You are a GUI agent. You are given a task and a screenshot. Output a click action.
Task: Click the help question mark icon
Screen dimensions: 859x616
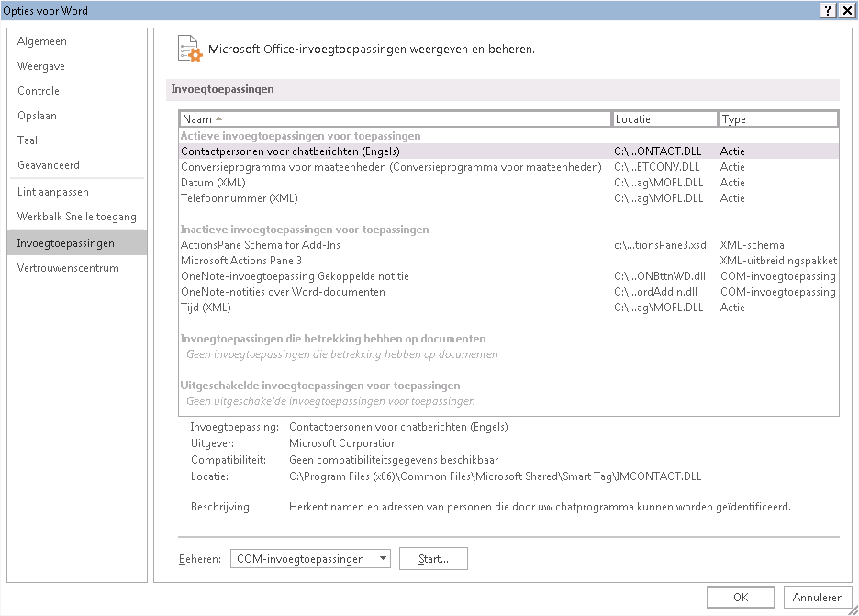pyautogui.click(x=828, y=10)
